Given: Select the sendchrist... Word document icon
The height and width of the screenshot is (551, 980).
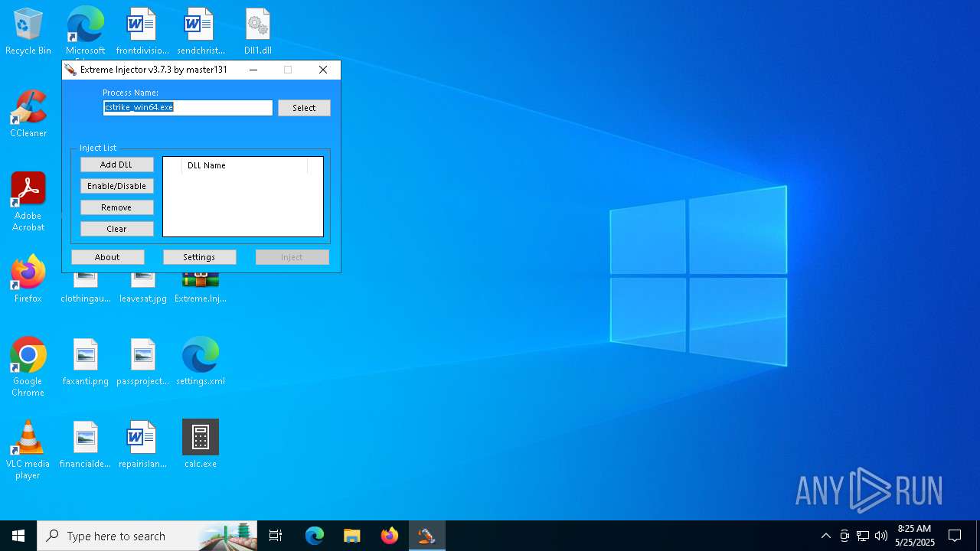Looking at the screenshot, I should pyautogui.click(x=201, y=31).
